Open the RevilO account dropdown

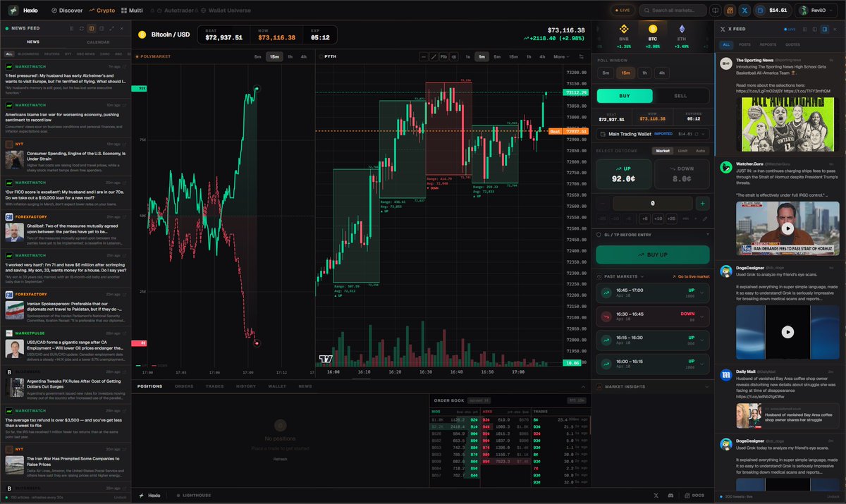click(816, 11)
